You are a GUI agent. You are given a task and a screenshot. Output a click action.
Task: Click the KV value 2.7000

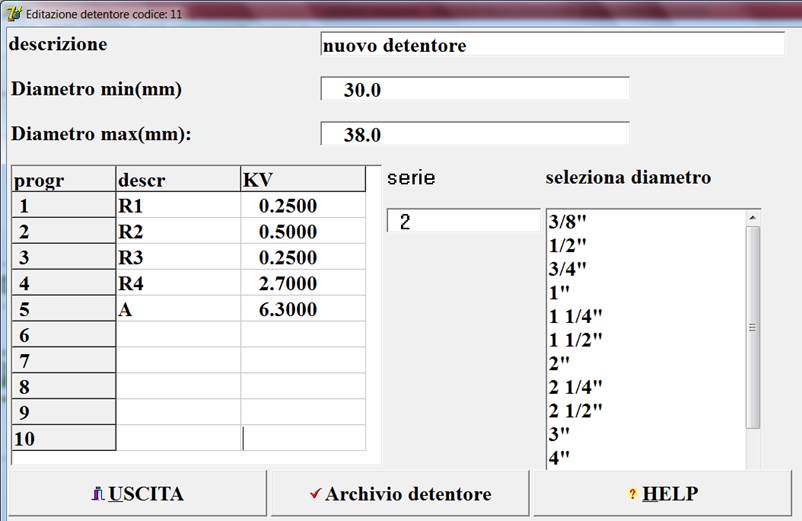(303, 283)
